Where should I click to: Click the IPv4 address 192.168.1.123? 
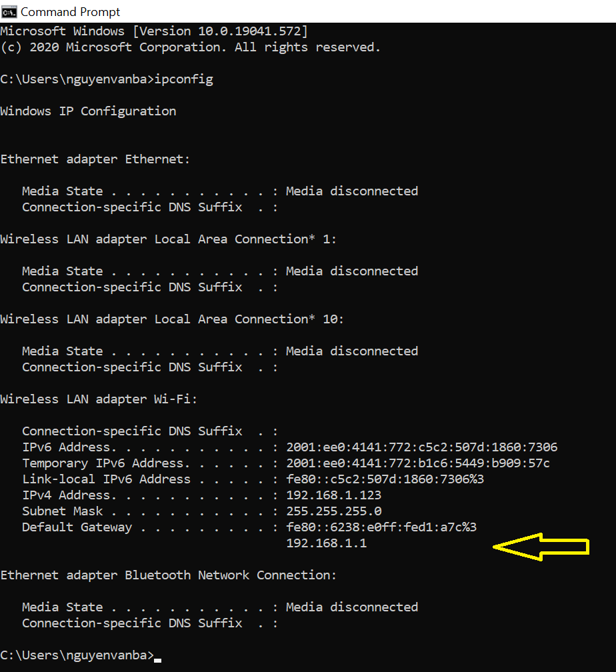333,495
